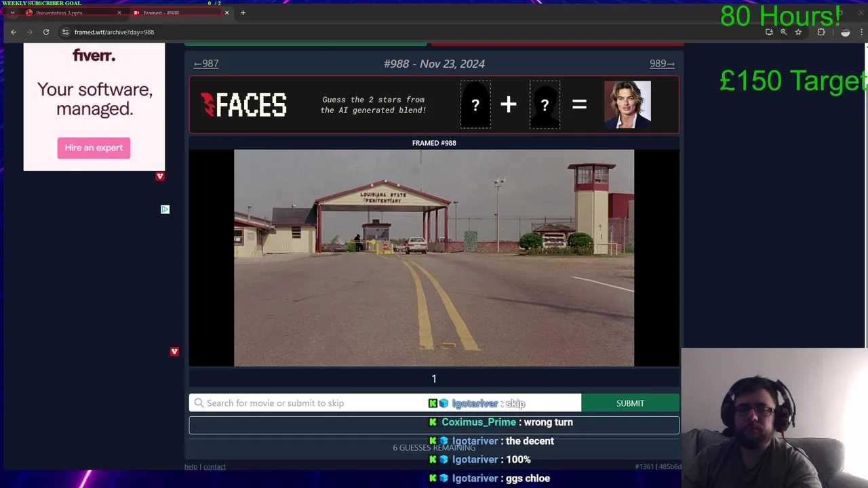Screen dimensions: 868x488
Task: Click the fiverr logo in the ad
Action: pyautogui.click(x=94, y=56)
